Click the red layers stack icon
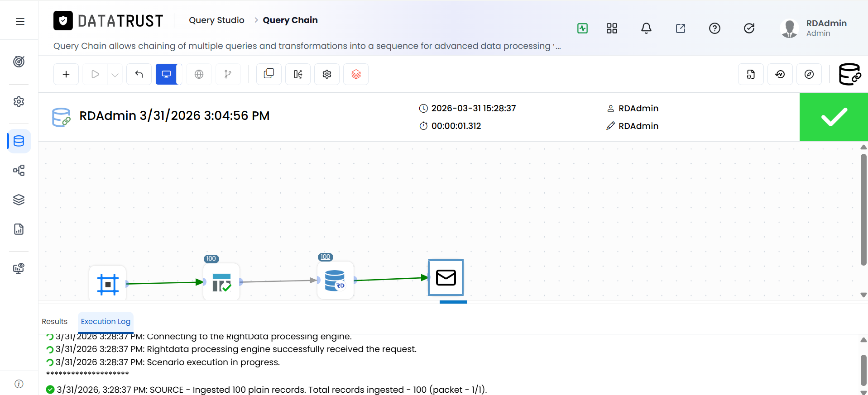The height and width of the screenshot is (395, 868). click(356, 74)
